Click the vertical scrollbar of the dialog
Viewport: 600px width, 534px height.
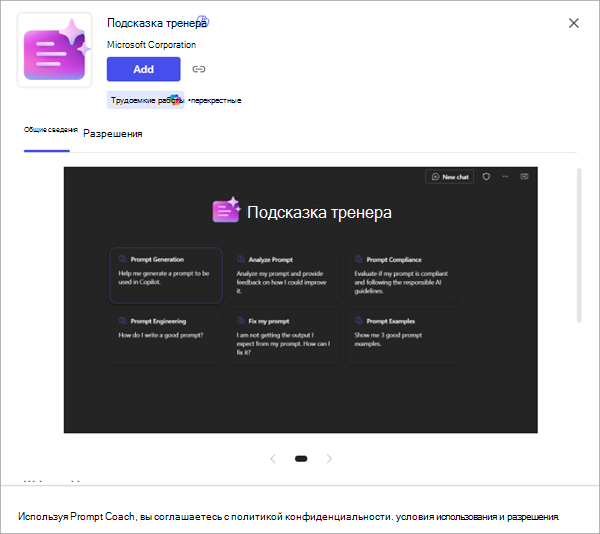[579, 246]
